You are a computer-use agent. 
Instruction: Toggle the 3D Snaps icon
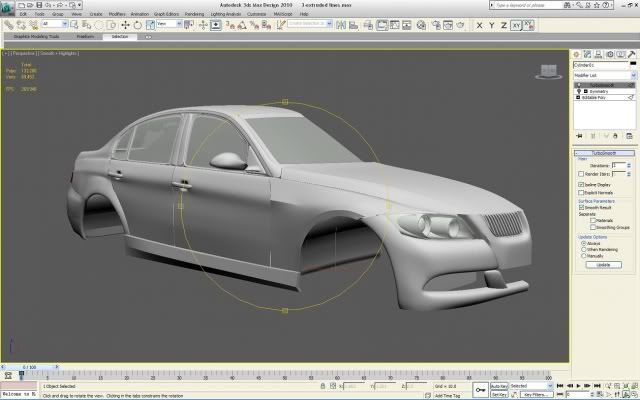coord(230,25)
